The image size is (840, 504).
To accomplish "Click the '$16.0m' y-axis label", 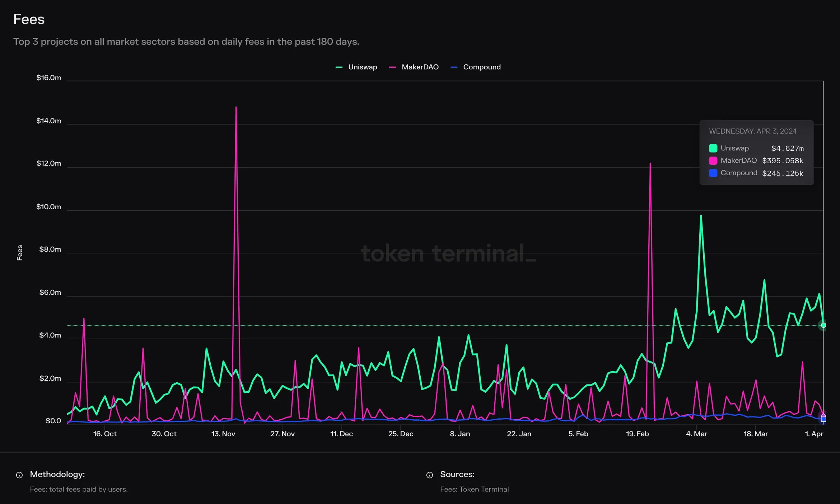I will 49,78.
